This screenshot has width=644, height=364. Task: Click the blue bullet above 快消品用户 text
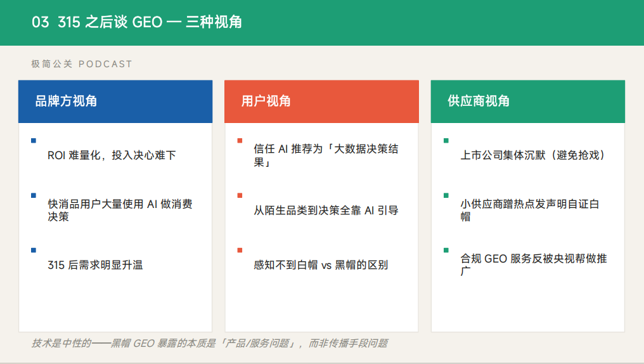pyautogui.click(x=34, y=195)
